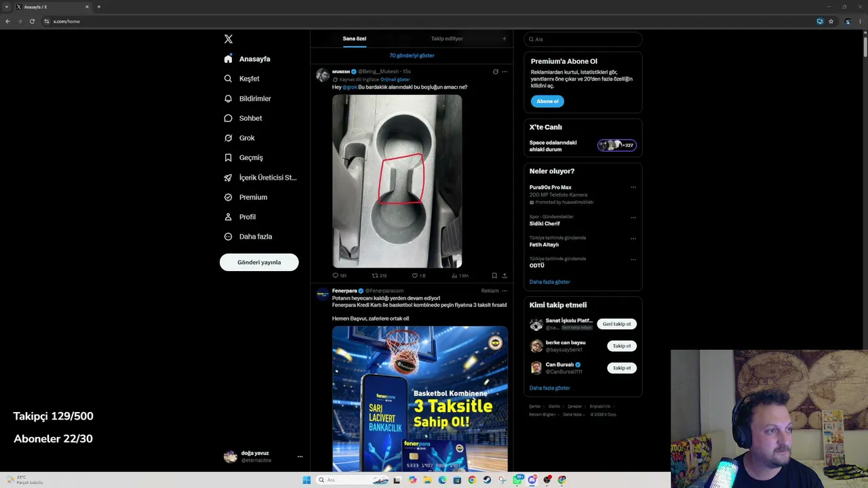View analytics of Mukesh's post
Viewport: 868px width, 488px height.
(460, 276)
